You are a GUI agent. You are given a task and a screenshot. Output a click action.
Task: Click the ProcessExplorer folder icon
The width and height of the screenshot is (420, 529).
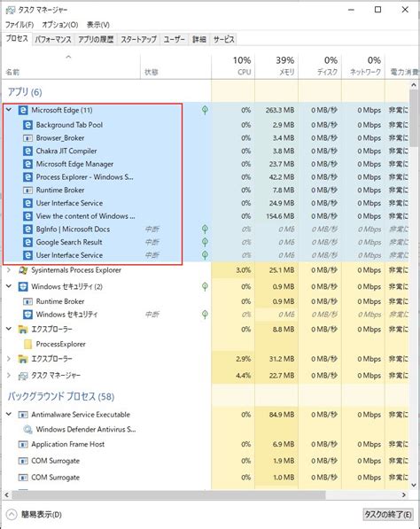(27, 344)
